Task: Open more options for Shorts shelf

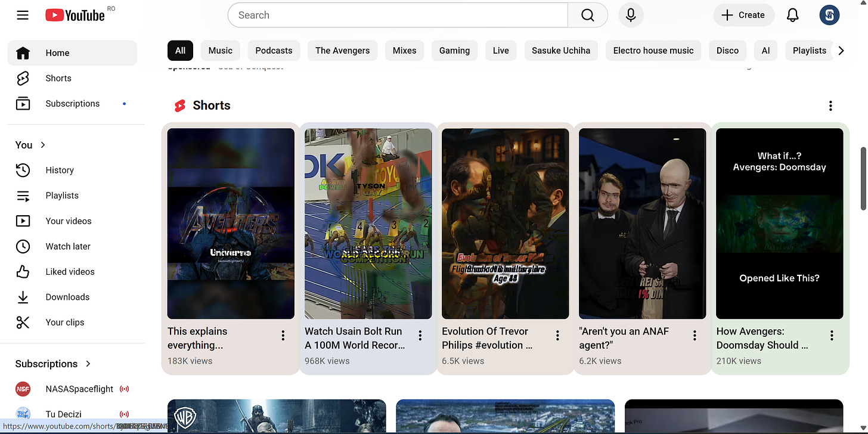Action: (x=830, y=106)
